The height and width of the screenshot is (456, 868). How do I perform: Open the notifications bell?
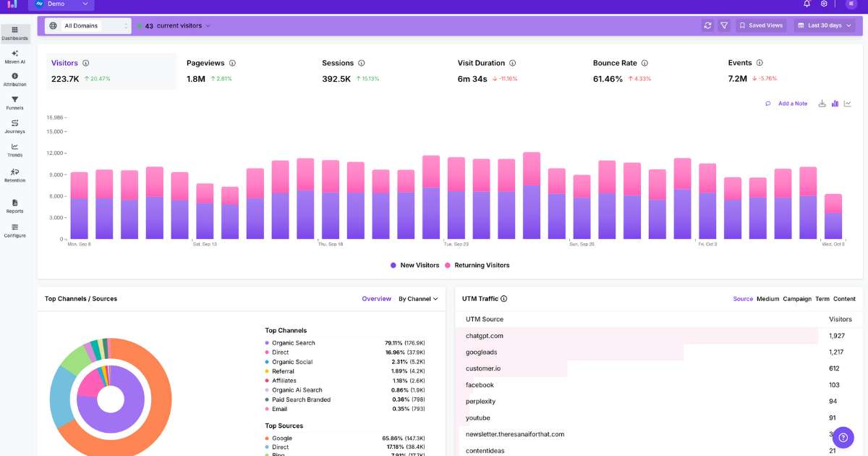coord(807,4)
